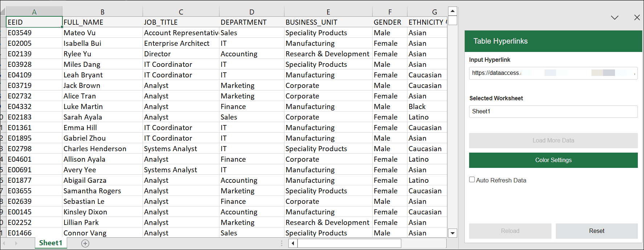Click the three-dot handle near the horizontal scrollbar
Viewport: 644px width, 250px height.
pyautogui.click(x=282, y=243)
